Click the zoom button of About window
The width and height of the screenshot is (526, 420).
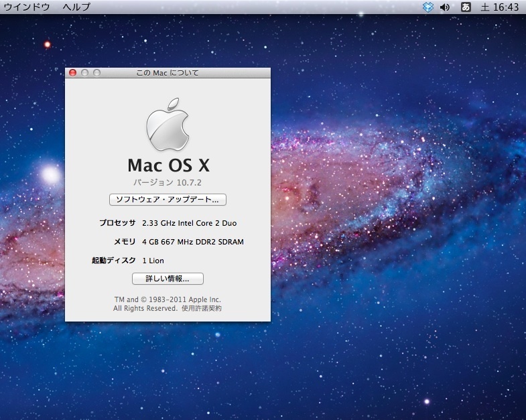pyautogui.click(x=96, y=73)
